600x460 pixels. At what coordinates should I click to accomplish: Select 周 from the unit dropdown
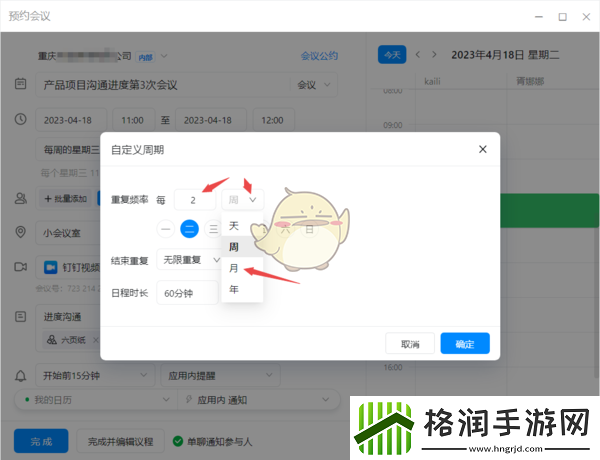pyautogui.click(x=242, y=247)
